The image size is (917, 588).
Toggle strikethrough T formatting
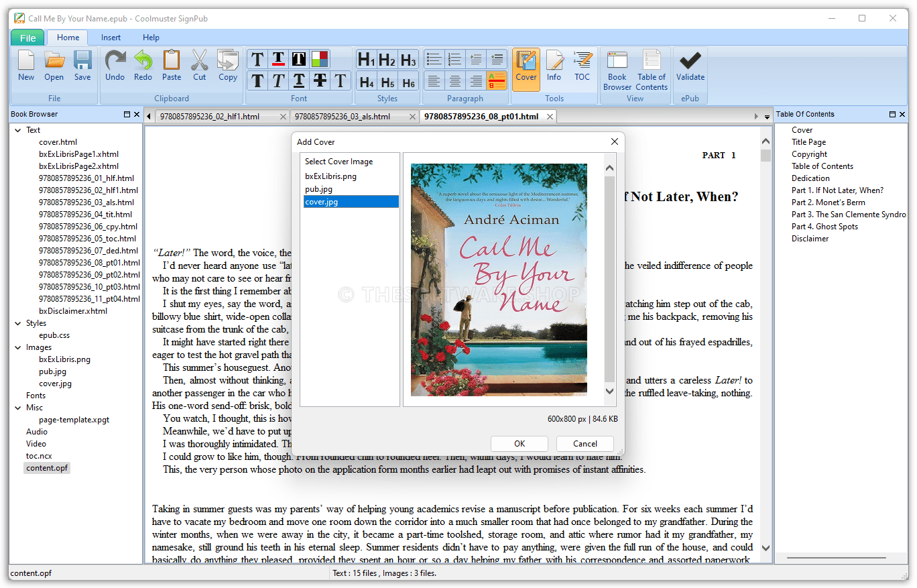pos(320,81)
